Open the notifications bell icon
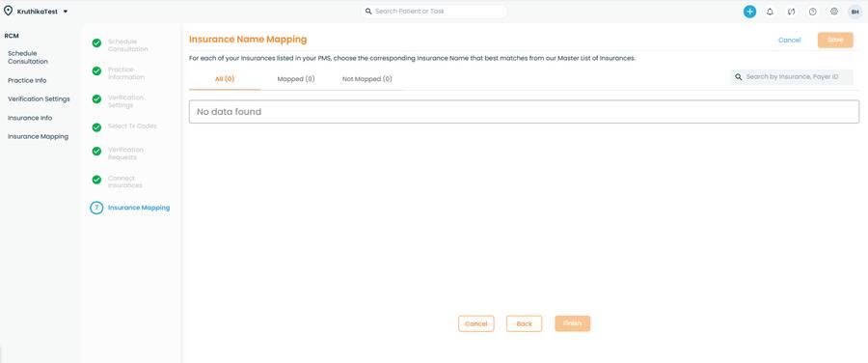 (770, 11)
